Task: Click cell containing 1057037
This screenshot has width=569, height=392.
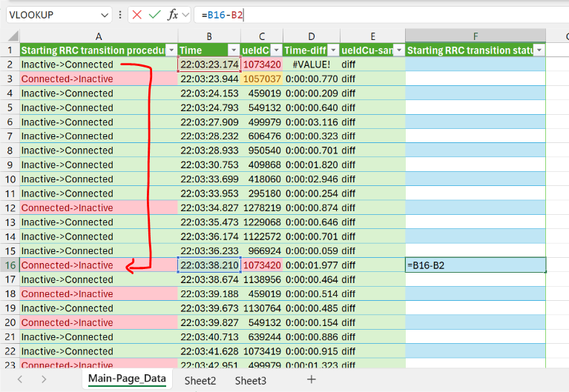Action: pos(262,79)
